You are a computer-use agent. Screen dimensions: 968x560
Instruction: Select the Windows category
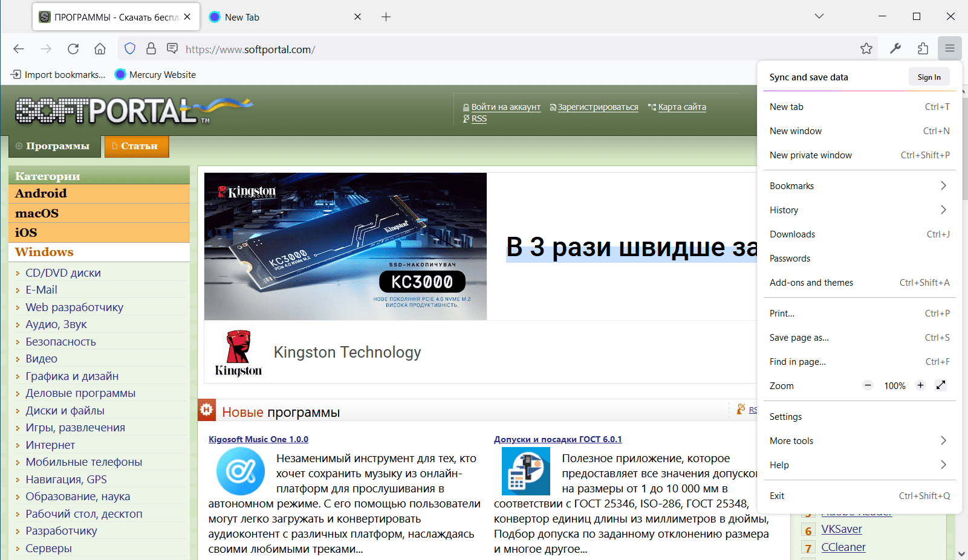point(99,252)
